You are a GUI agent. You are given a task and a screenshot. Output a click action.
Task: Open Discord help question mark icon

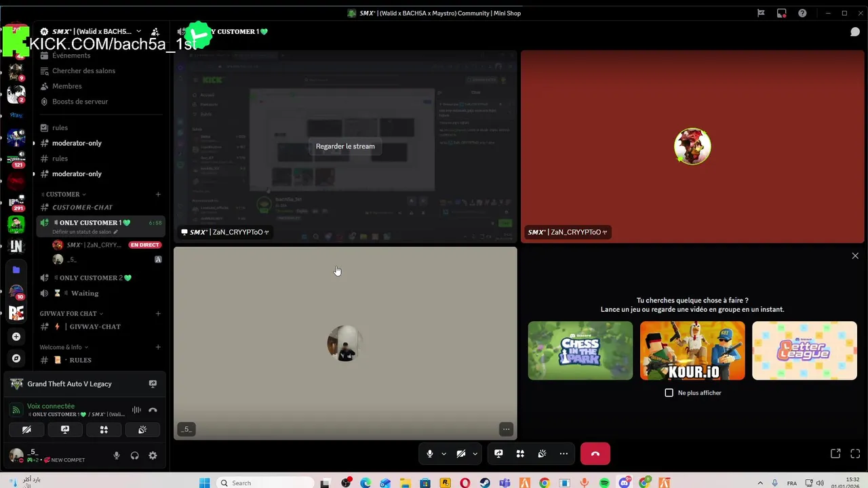802,13
